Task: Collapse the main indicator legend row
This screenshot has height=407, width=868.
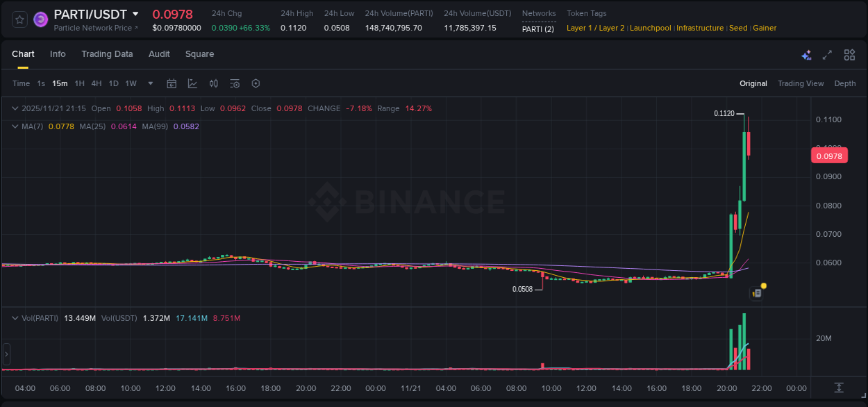Action: tap(14, 126)
